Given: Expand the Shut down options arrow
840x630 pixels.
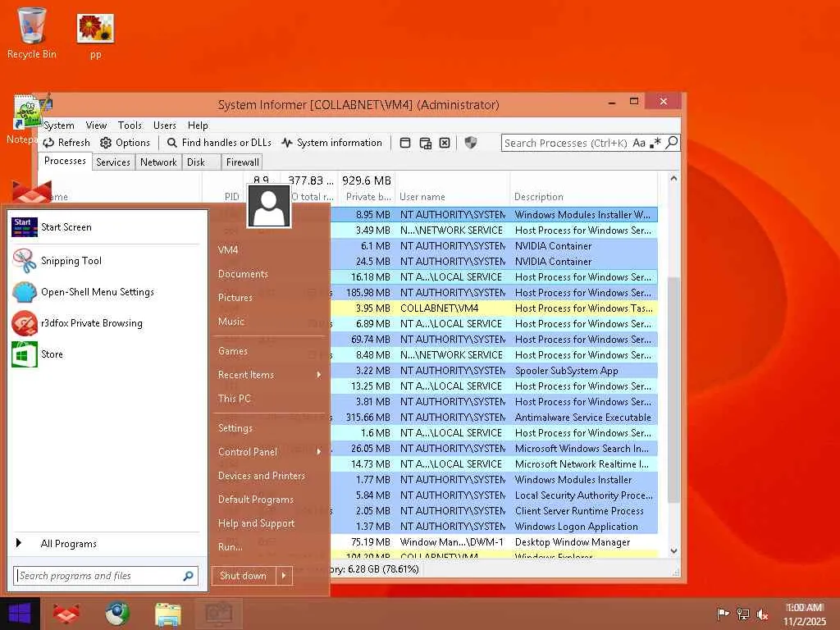Looking at the screenshot, I should click(284, 576).
